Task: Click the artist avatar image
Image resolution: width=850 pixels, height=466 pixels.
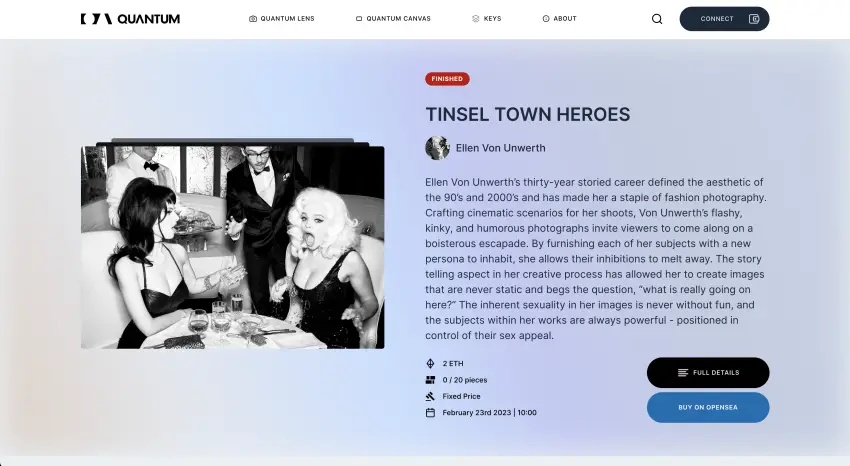Action: [x=437, y=148]
